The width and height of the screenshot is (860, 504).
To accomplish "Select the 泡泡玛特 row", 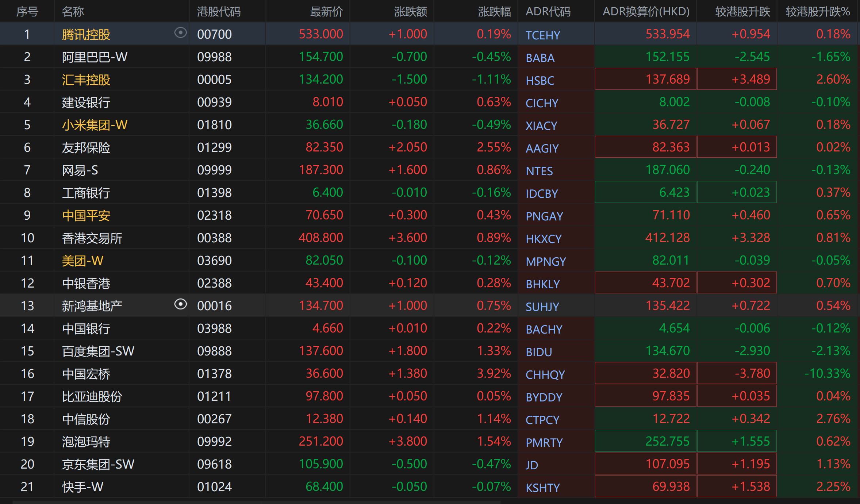I will (86, 442).
